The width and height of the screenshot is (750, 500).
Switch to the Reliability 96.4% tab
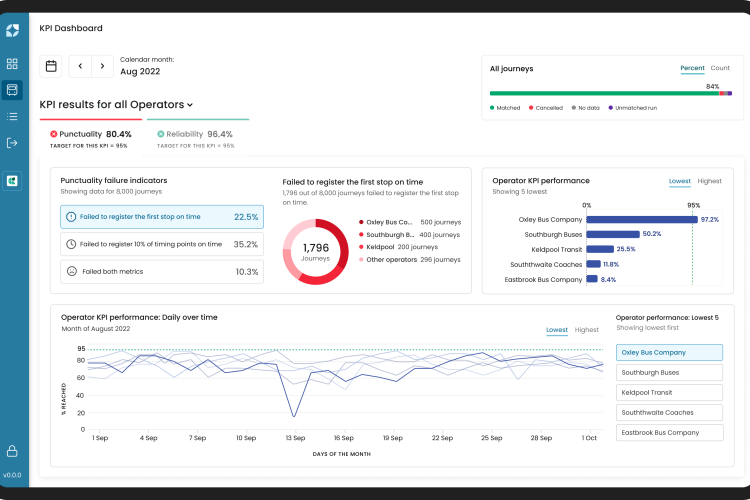[x=196, y=138]
